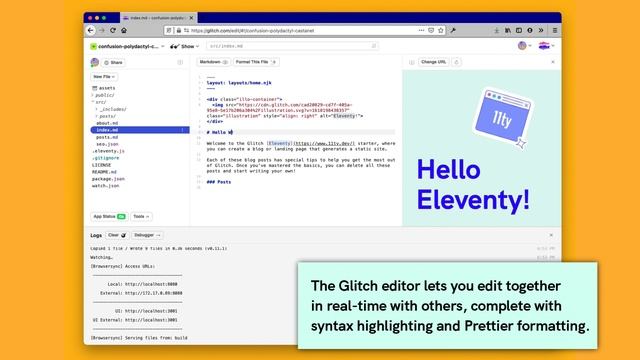Open the Tools dropdown
The width and height of the screenshot is (640, 360).
141,216
